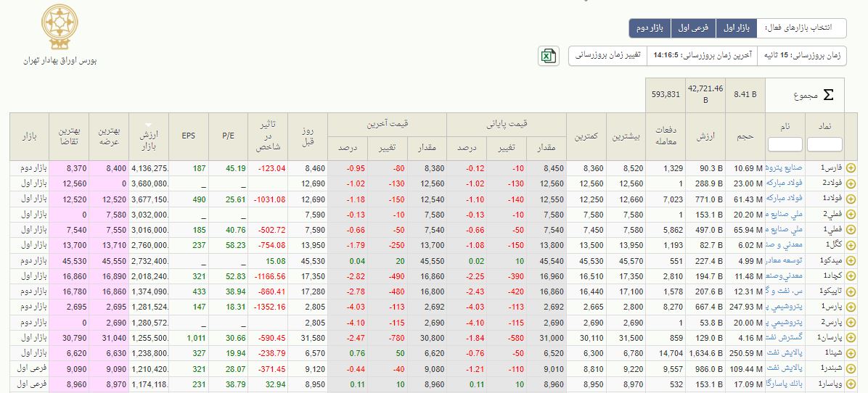This screenshot has height=393, width=868.
Task: Expand the ميدكو1 row with its plus icon
Action: tap(851, 261)
